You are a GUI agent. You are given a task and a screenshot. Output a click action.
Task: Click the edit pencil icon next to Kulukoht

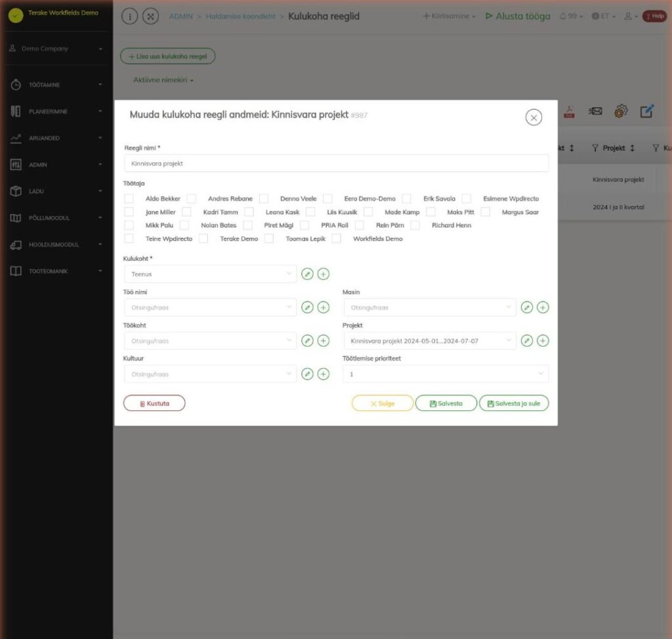[307, 274]
